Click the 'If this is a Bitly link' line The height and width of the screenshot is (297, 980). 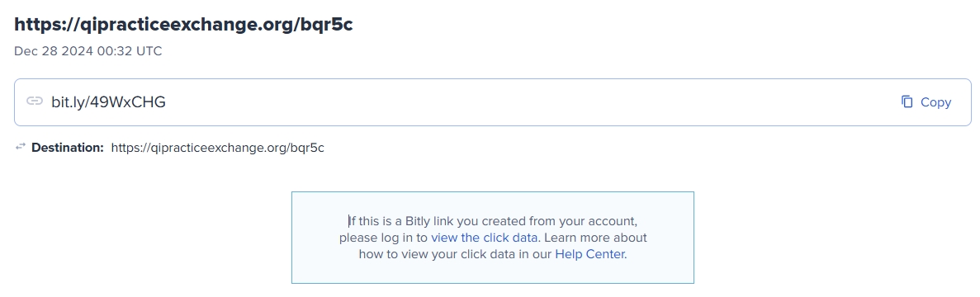click(x=493, y=221)
